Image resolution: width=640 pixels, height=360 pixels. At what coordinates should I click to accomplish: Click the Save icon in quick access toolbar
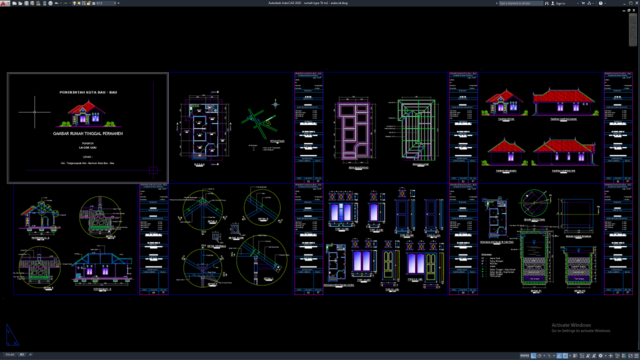[26, 3]
